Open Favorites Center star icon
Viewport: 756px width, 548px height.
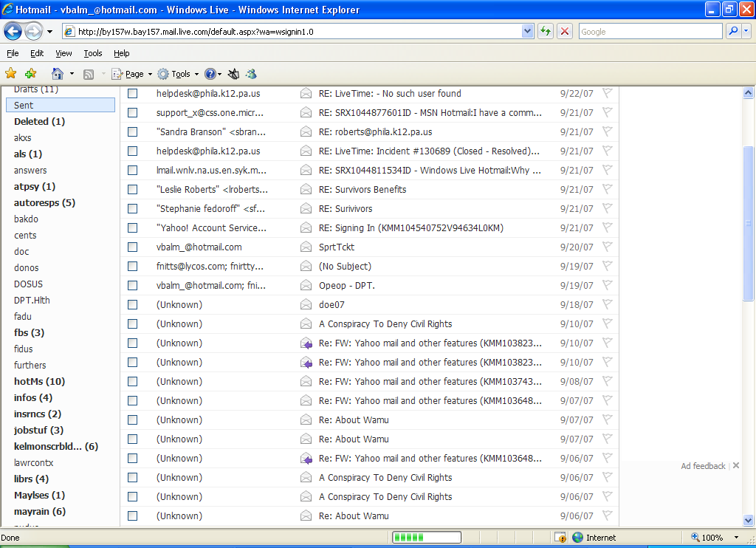tap(10, 73)
